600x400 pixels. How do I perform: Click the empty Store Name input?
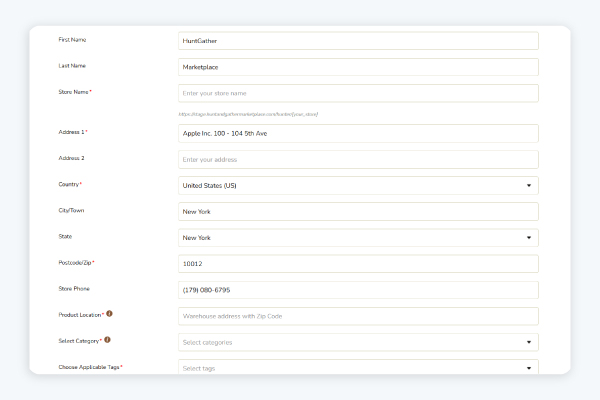(357, 93)
